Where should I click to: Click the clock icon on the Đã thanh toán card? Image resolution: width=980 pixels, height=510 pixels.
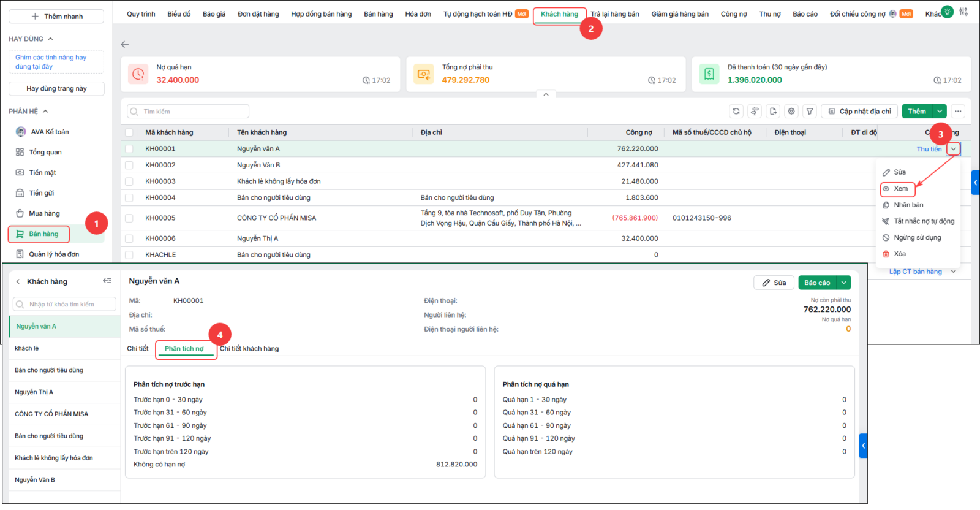pyautogui.click(x=937, y=80)
